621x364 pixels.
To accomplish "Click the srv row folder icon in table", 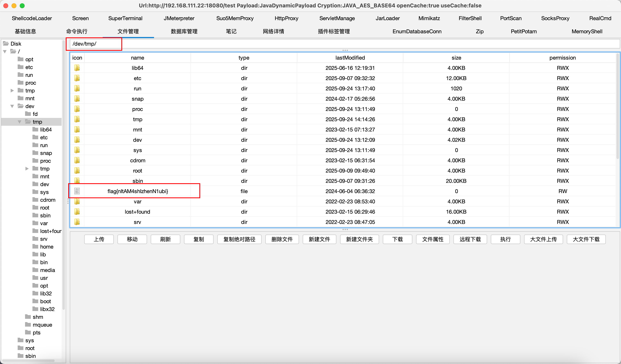I will [x=77, y=222].
